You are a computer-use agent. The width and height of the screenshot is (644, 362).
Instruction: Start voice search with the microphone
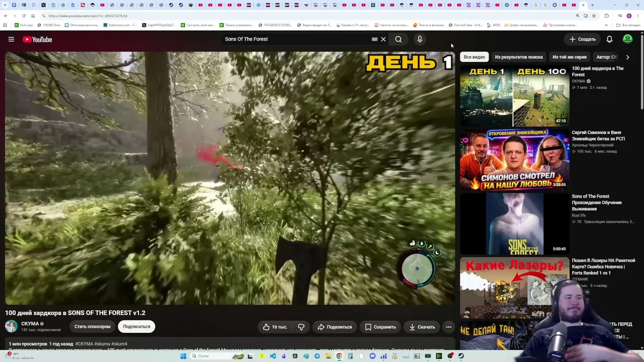[x=420, y=39]
